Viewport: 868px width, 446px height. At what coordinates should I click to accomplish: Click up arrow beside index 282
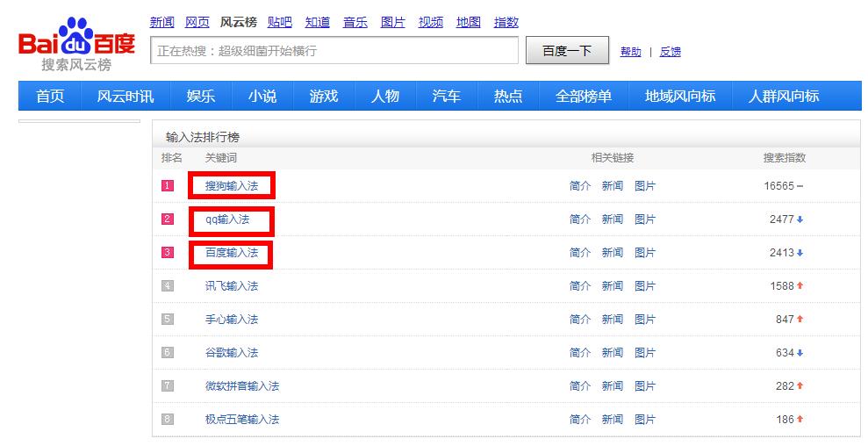(x=800, y=386)
